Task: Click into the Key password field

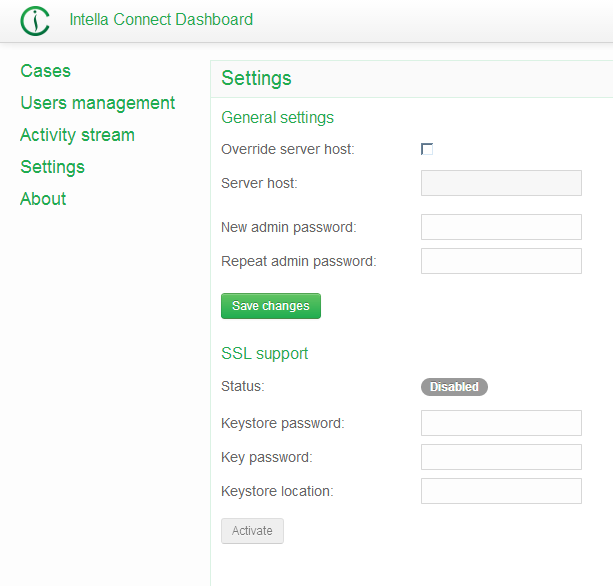Action: pyautogui.click(x=501, y=457)
